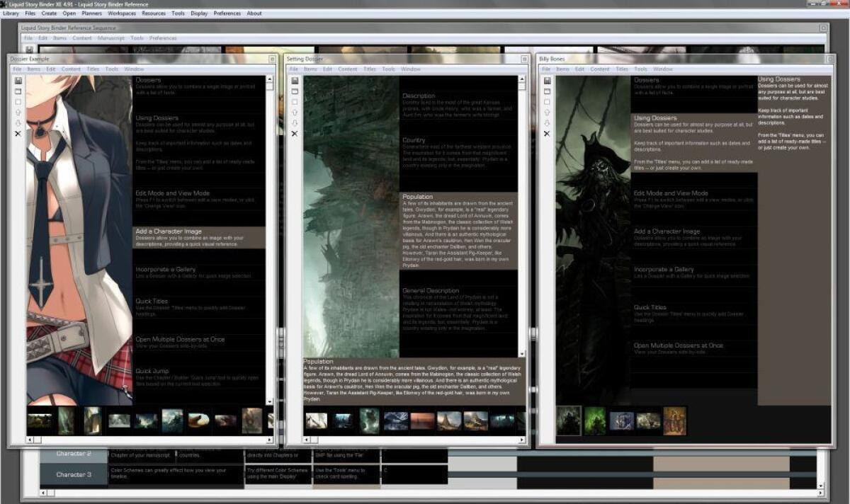Select the Character 3 label at bottom left
Screen dimensions: 850x504
click(x=73, y=475)
